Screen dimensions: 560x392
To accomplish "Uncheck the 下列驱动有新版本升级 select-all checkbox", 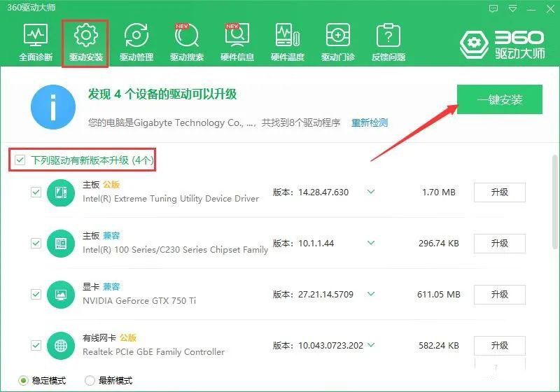I will 20,160.
